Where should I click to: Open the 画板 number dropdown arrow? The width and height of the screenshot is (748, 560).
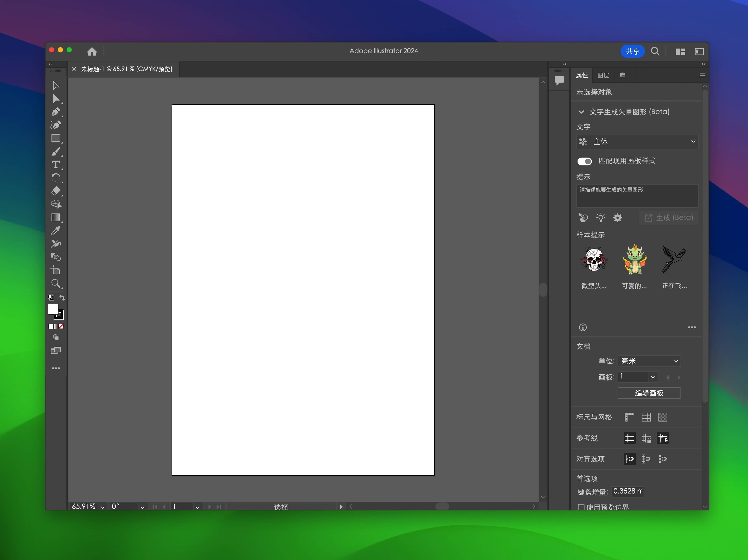[653, 377]
